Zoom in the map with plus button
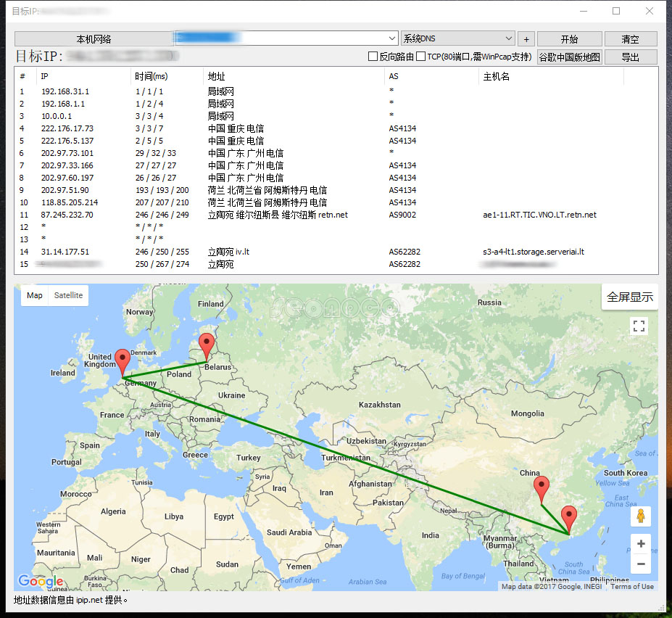This screenshot has height=618, width=672. [x=640, y=543]
